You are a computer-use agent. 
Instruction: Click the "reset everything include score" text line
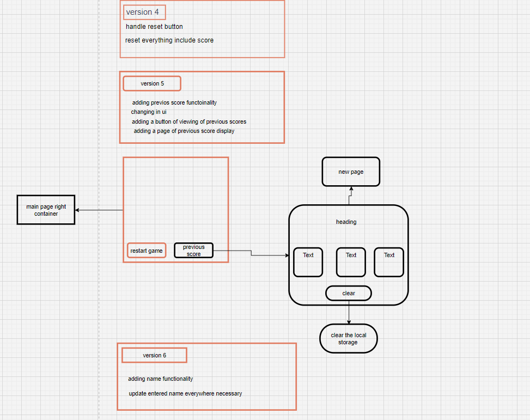pyautogui.click(x=169, y=40)
